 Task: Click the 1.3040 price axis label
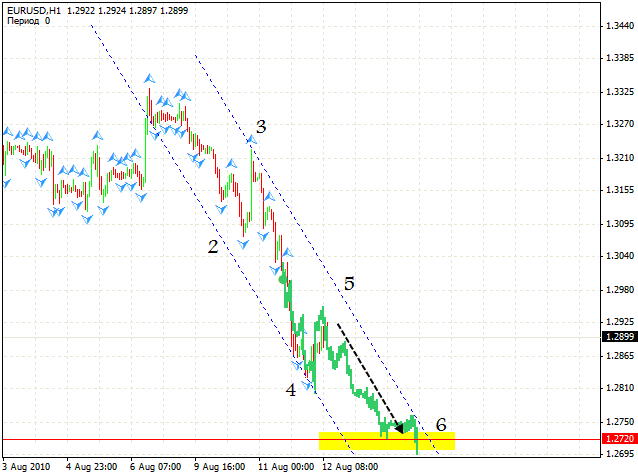coord(620,256)
